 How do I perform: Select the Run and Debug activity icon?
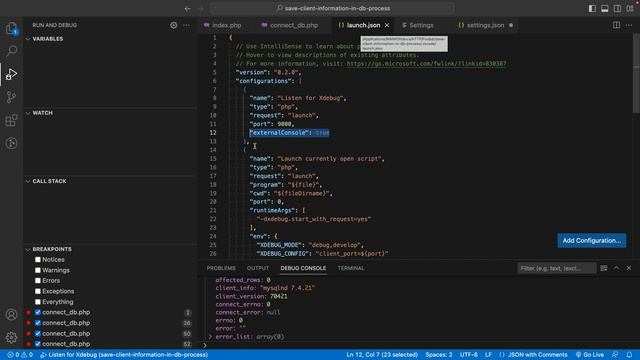click(x=11, y=74)
